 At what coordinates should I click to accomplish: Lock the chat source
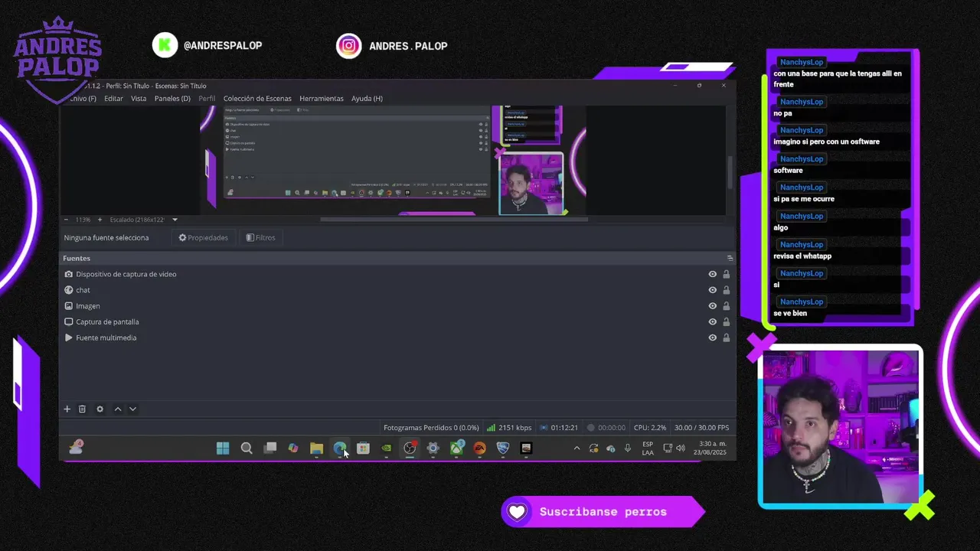727,290
